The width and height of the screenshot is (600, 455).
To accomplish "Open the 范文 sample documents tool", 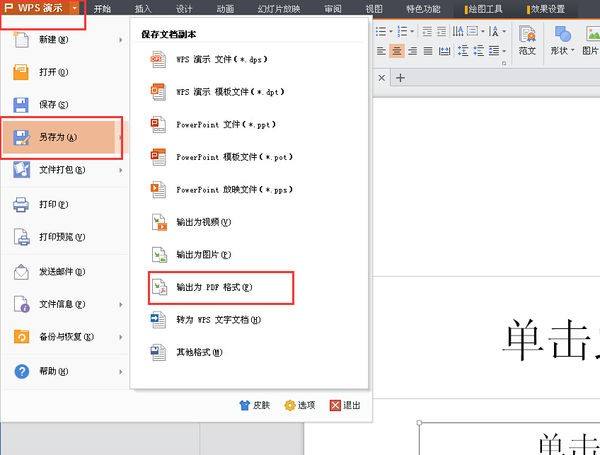I will coord(527,40).
